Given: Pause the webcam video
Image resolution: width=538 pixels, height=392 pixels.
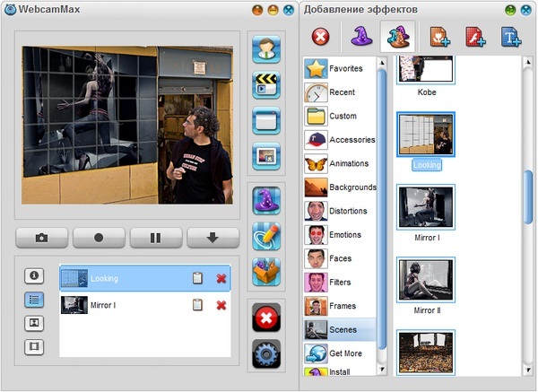Looking at the screenshot, I should [x=156, y=238].
